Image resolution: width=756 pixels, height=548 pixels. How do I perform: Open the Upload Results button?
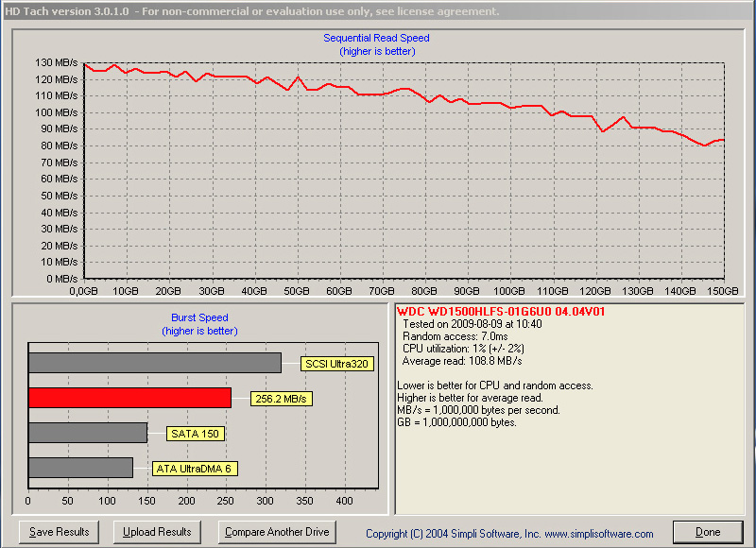coord(157,532)
